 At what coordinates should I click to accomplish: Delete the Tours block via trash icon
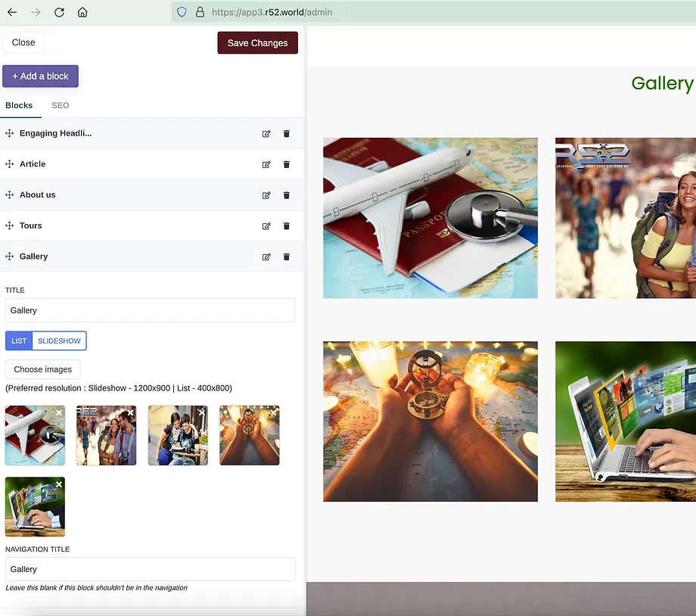[286, 226]
